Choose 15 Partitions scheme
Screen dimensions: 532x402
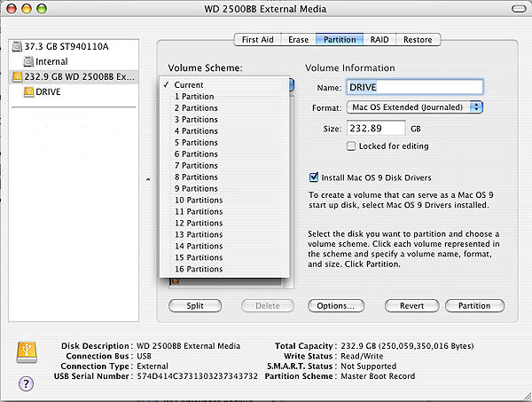tap(224, 257)
